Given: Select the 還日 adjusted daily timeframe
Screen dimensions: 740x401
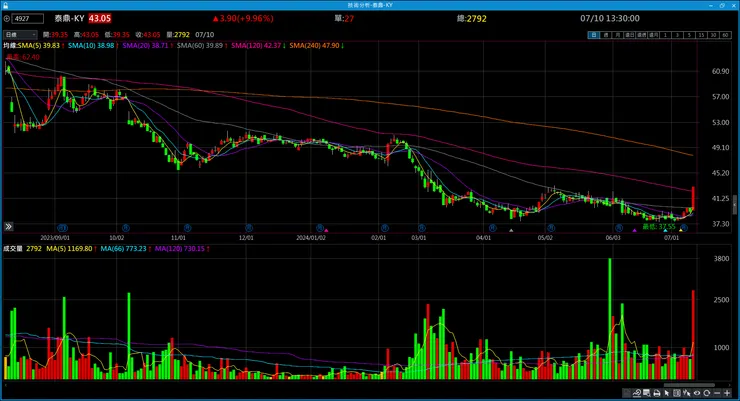Looking at the screenshot, I should point(630,35).
